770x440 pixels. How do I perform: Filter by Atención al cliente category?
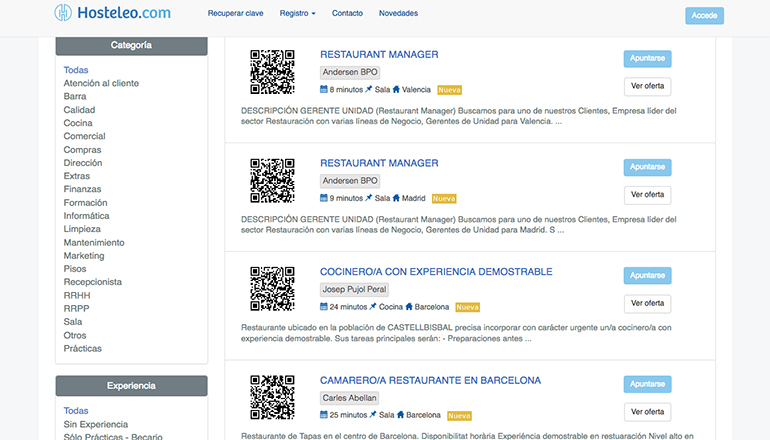(101, 83)
